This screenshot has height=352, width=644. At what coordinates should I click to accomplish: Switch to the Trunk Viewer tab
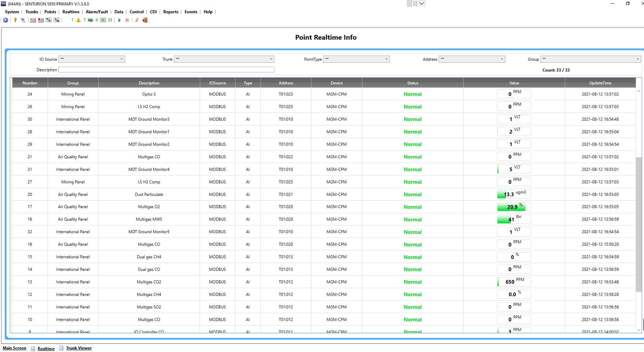(79, 348)
